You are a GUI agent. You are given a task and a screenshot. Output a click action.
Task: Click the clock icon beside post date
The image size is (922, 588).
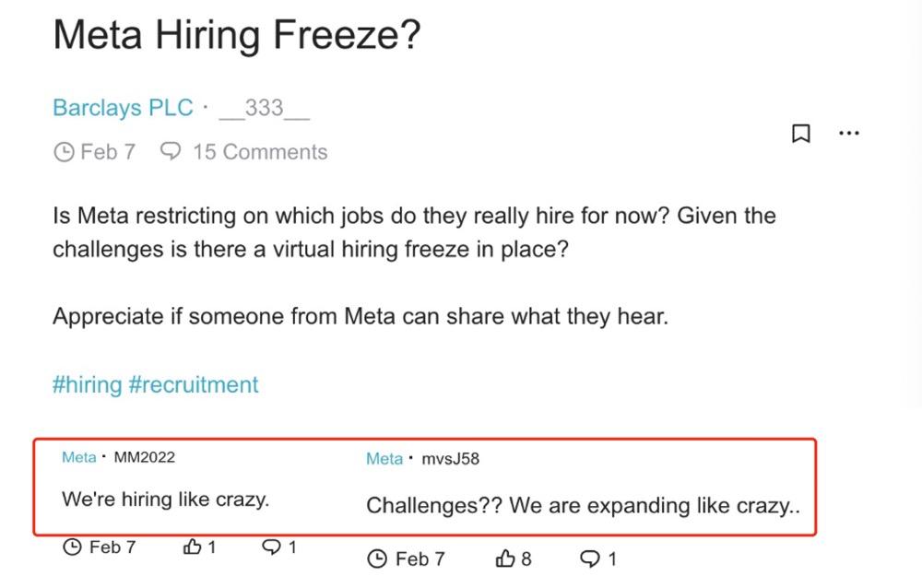[x=64, y=152]
